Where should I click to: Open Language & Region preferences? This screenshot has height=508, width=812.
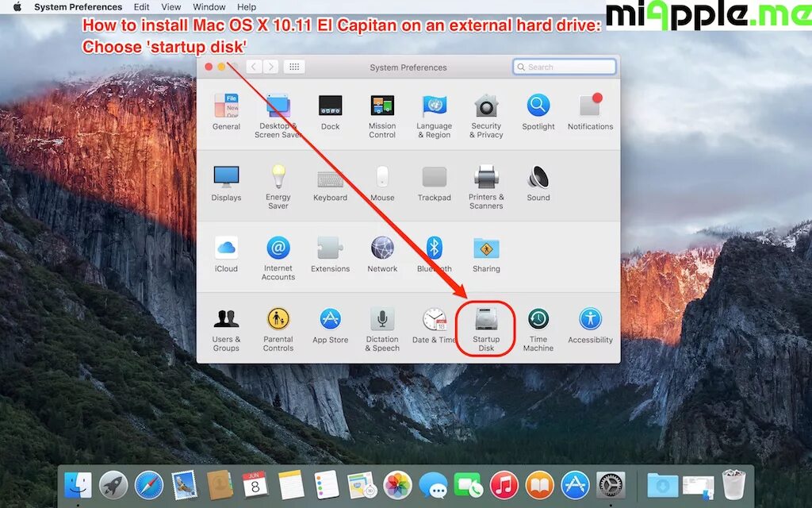434,116
